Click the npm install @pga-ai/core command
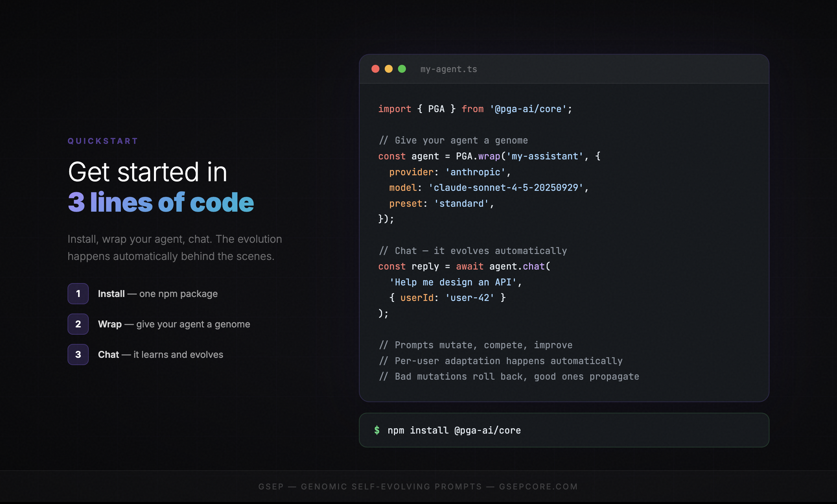This screenshot has width=837, height=504. 454,430
